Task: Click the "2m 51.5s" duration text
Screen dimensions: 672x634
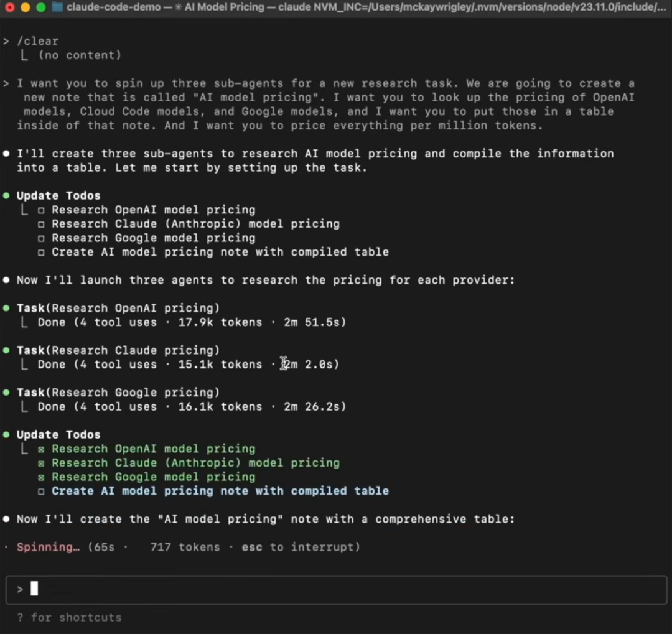Action: (x=312, y=322)
